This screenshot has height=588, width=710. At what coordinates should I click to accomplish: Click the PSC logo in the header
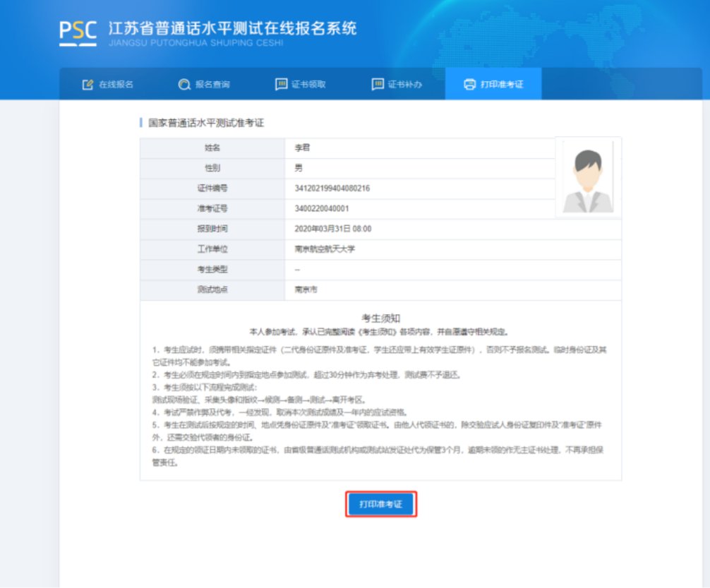click(x=79, y=33)
